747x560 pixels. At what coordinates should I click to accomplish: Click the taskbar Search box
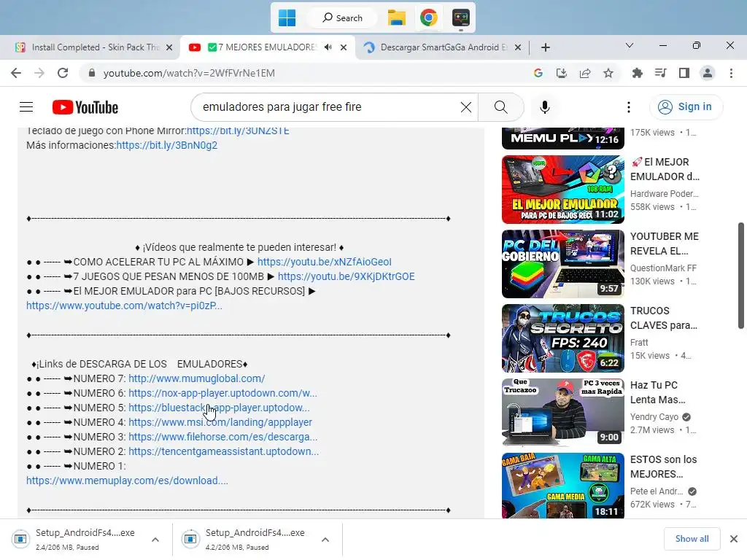click(x=342, y=18)
